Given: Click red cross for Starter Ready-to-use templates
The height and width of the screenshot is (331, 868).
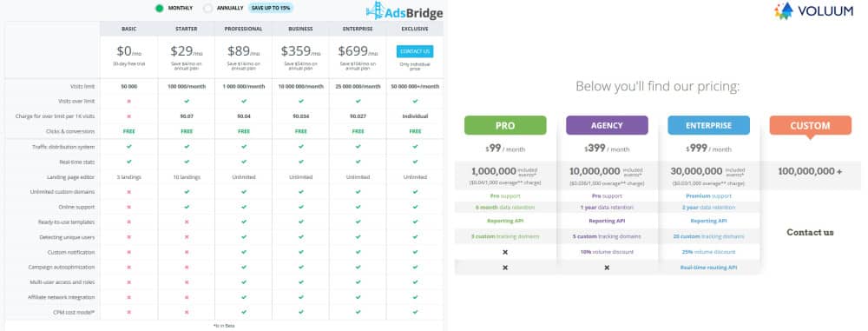Looking at the screenshot, I should point(187,222).
